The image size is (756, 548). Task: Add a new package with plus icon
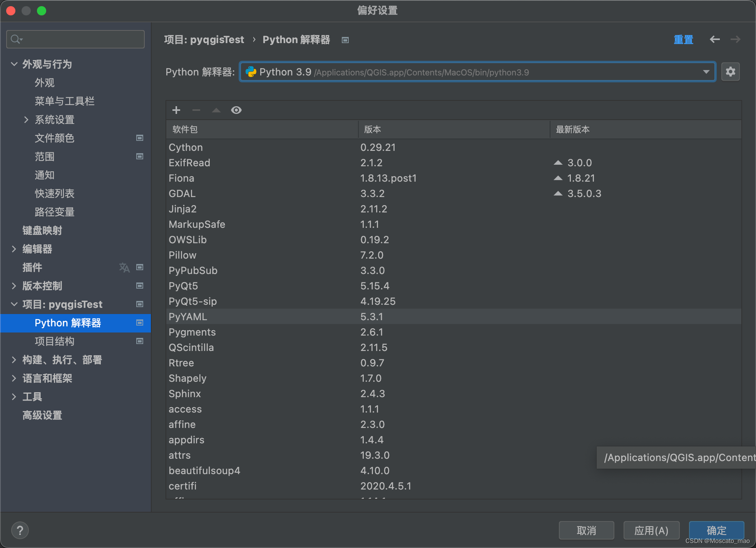(x=176, y=110)
